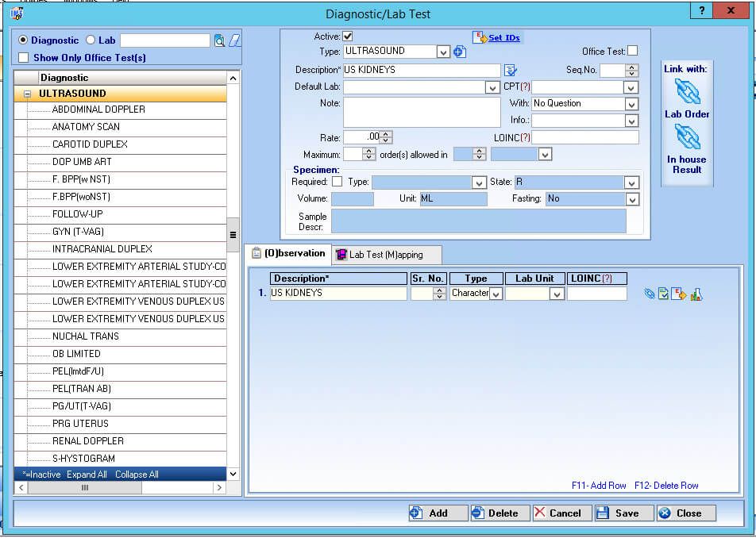
Task: Tick the Office Test checkbox
Action: coord(632,51)
